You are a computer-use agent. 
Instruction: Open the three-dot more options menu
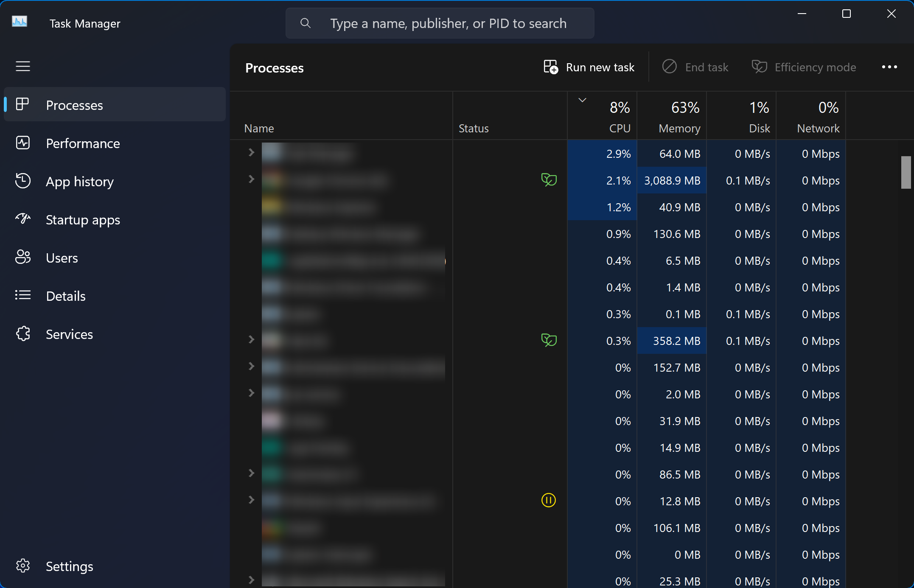(889, 67)
